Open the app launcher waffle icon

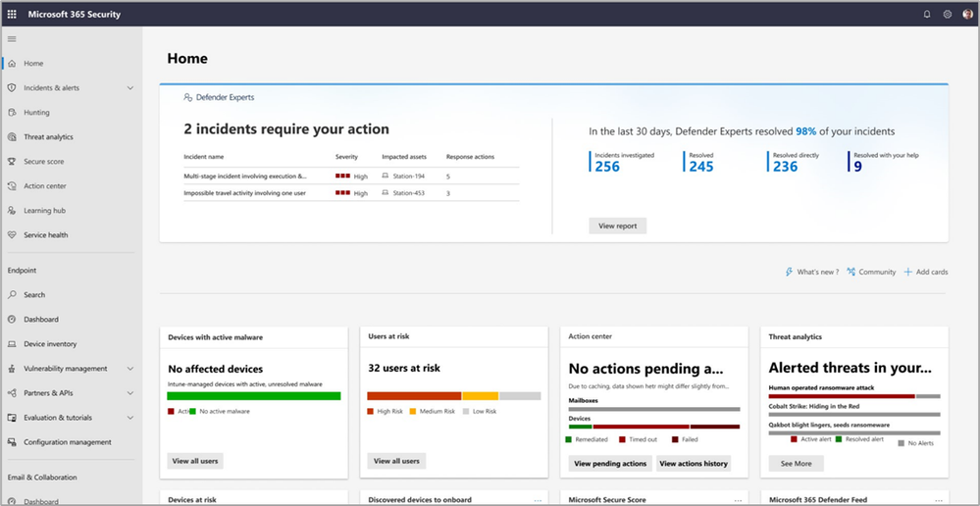tap(12, 14)
